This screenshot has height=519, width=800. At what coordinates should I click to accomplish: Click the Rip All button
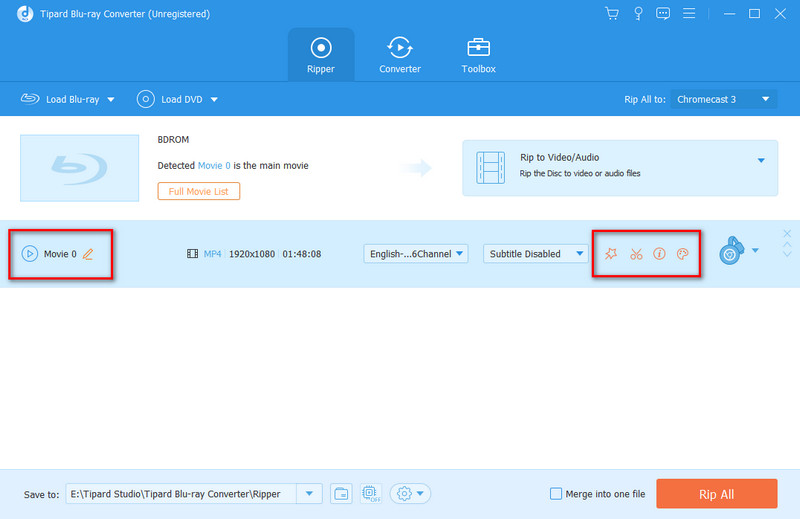pos(716,493)
